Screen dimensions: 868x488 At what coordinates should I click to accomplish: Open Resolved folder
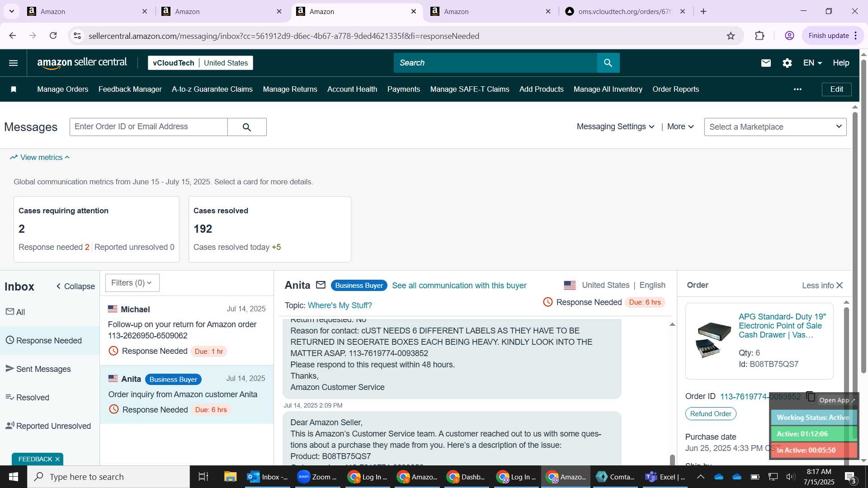(x=50, y=398)
